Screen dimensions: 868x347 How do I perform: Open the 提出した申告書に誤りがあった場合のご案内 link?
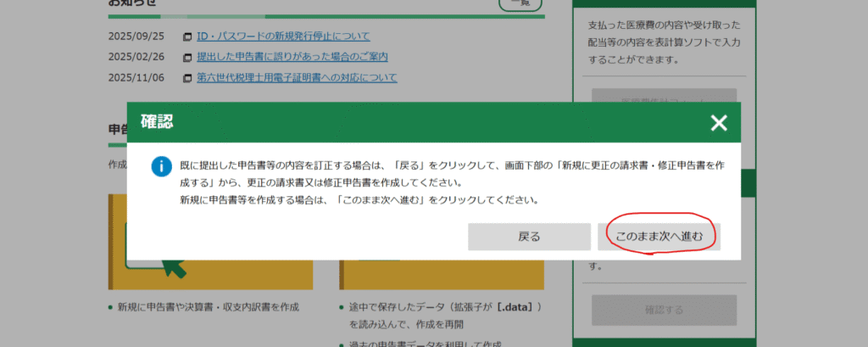292,57
